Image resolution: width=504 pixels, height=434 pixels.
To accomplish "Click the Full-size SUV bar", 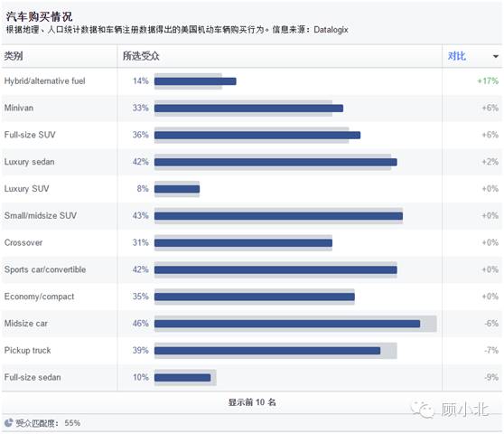I will (257, 135).
